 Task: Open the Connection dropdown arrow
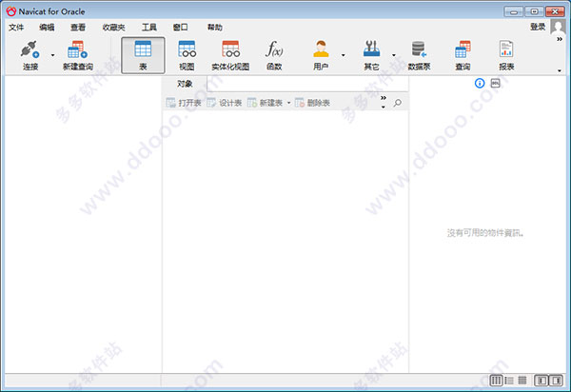pyautogui.click(x=52, y=55)
